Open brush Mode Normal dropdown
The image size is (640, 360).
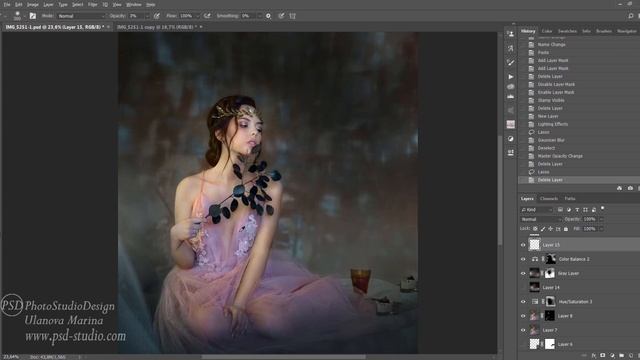(81, 16)
